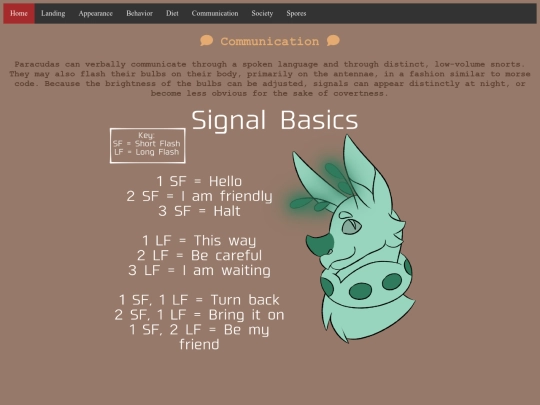Click the '1 SF = Hello' line
Image resolution: width=540 pixels, height=405 pixels.
199,181
